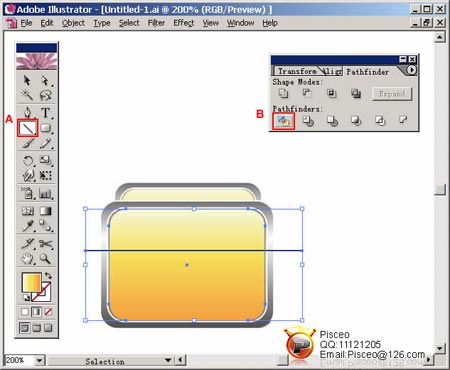Click the gradient fill color swatch
This screenshot has height=370, width=450.
(32, 283)
